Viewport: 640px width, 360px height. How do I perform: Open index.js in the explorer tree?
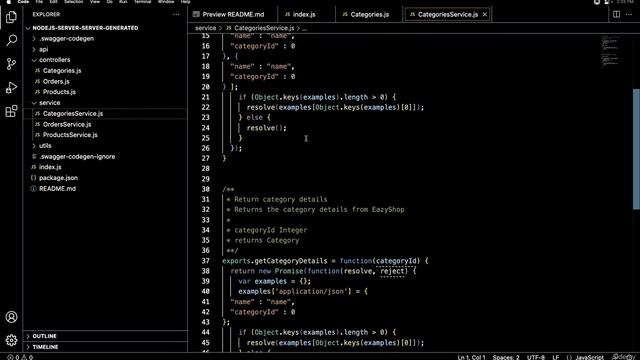coord(50,167)
